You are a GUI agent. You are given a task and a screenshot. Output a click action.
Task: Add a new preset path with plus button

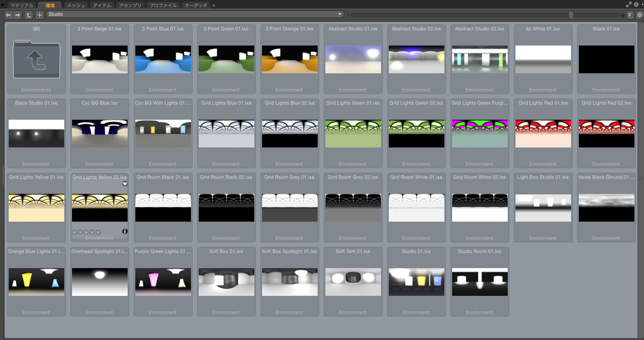pyautogui.click(x=40, y=15)
